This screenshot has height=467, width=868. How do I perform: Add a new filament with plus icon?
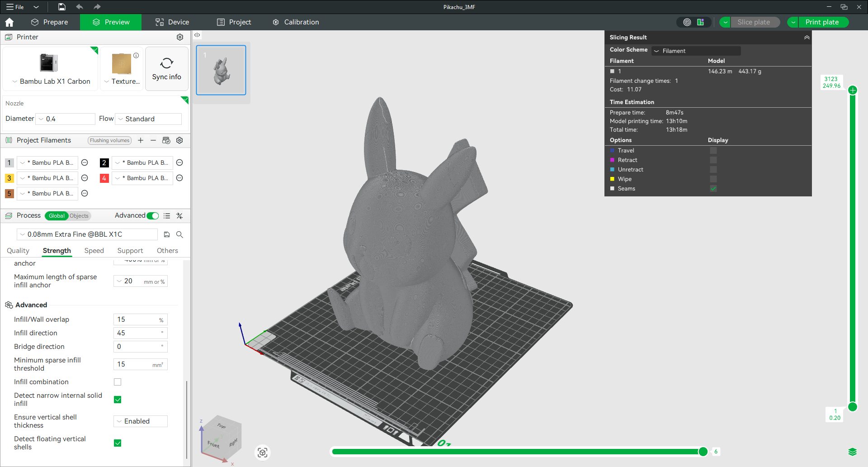pos(141,140)
